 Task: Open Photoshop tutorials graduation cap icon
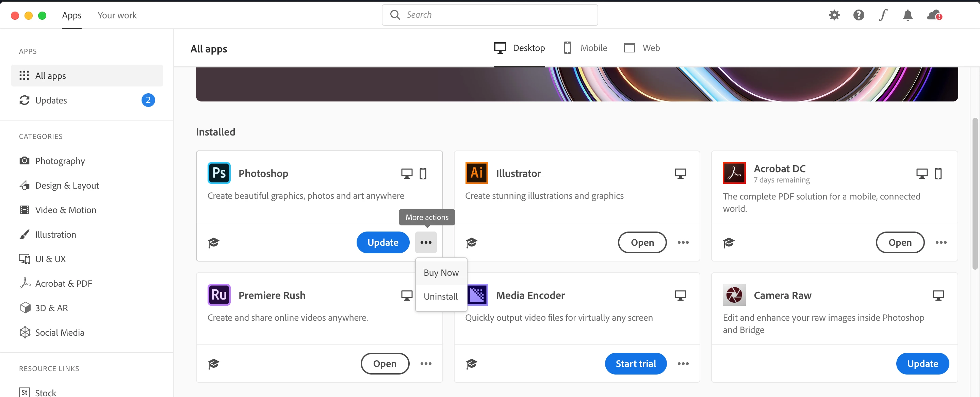coord(214,242)
